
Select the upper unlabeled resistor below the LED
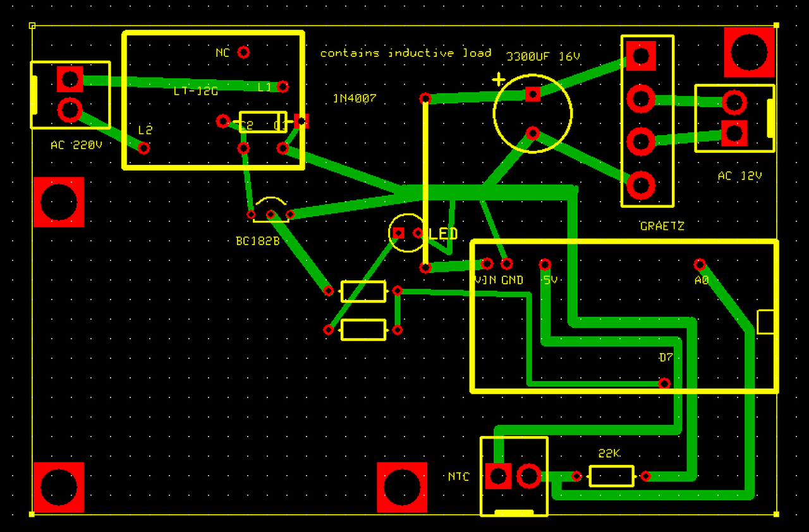[363, 291]
